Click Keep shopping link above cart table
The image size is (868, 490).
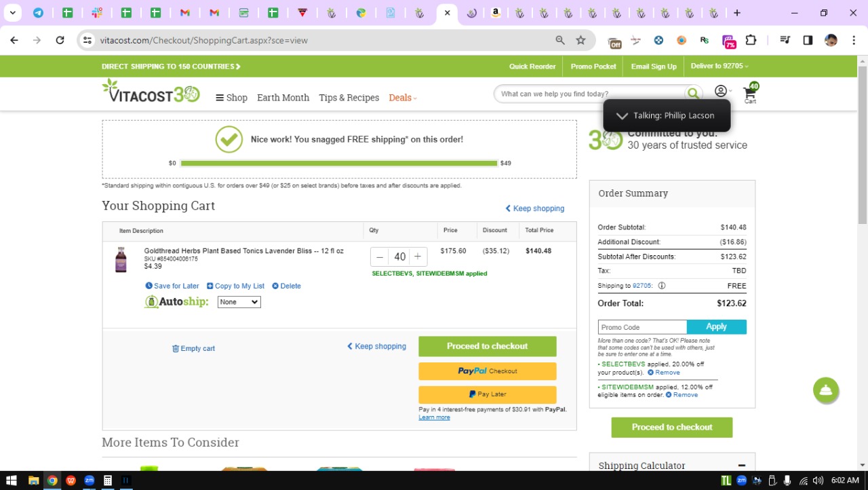point(534,208)
